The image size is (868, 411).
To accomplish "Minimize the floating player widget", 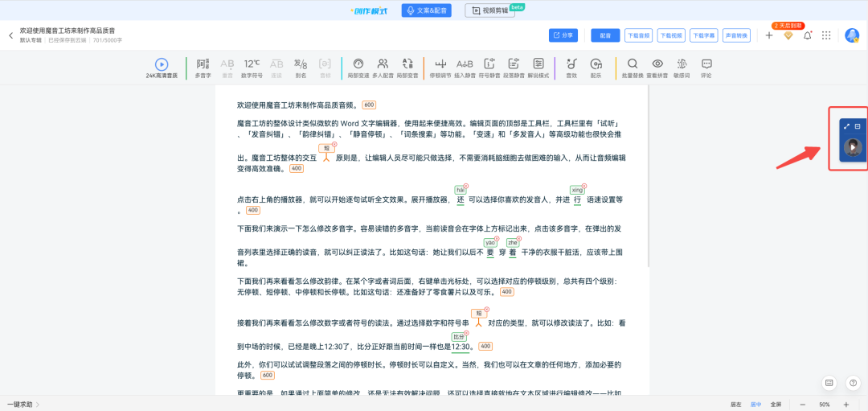I will click(x=858, y=126).
